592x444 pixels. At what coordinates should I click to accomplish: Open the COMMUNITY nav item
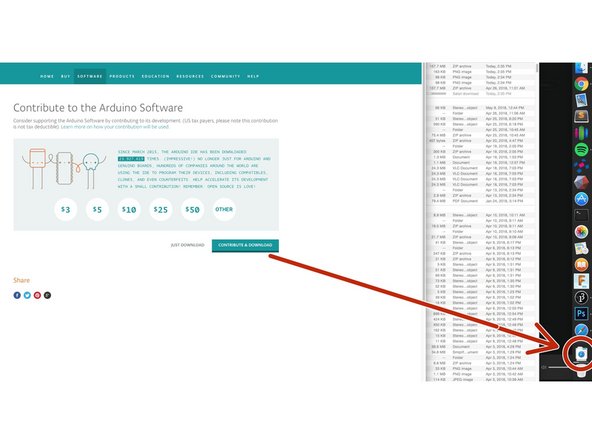[x=225, y=76]
